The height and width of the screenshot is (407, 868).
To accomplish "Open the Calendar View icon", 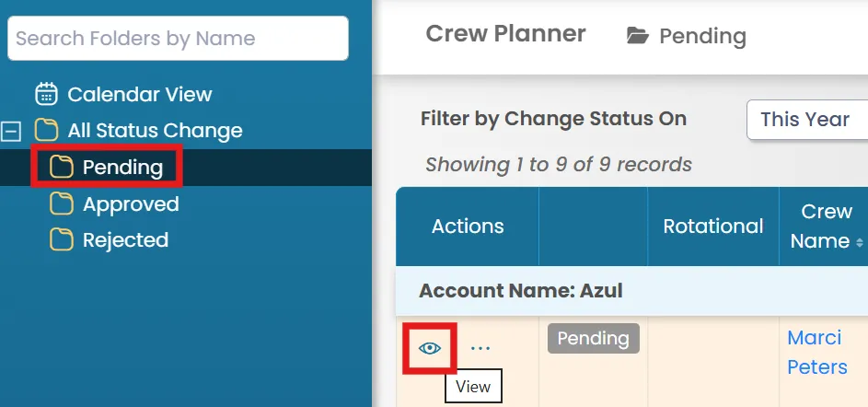I will 47,94.
